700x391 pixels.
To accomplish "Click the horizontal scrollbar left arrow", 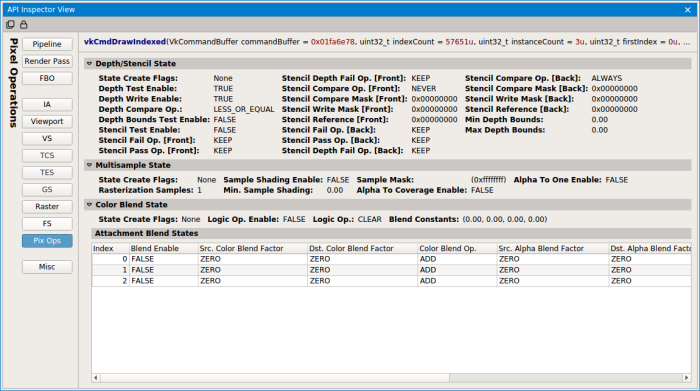I will [x=96, y=378].
